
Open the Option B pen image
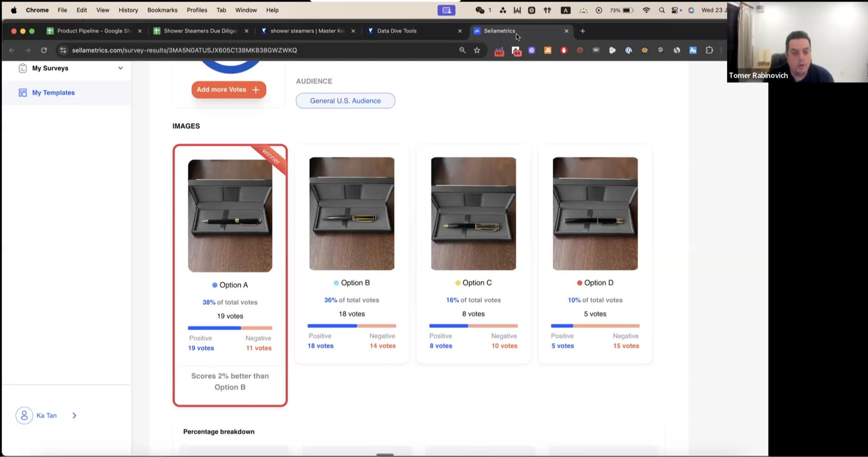pos(352,214)
